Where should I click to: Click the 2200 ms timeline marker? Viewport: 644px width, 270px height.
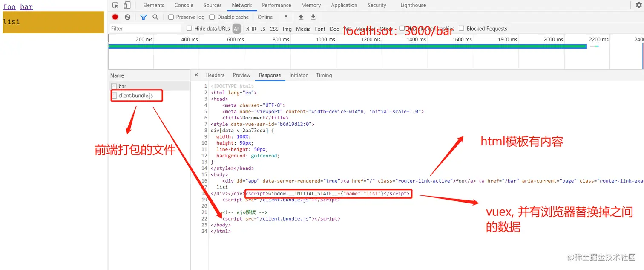click(598, 39)
